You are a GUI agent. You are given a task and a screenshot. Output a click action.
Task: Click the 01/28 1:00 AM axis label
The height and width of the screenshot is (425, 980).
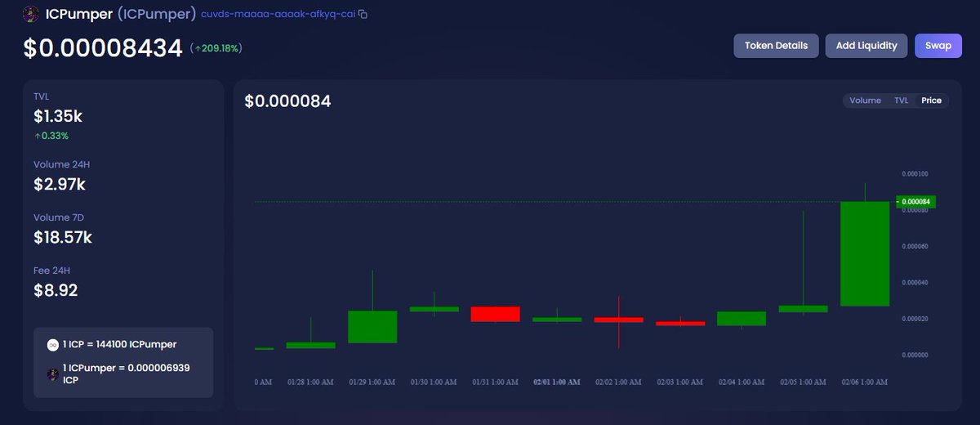point(310,382)
